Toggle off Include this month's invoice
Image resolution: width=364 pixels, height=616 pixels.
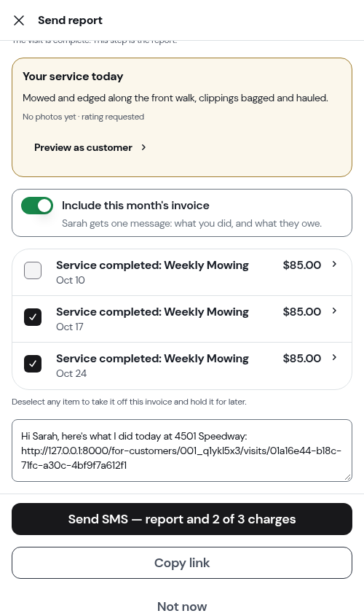pos(37,206)
